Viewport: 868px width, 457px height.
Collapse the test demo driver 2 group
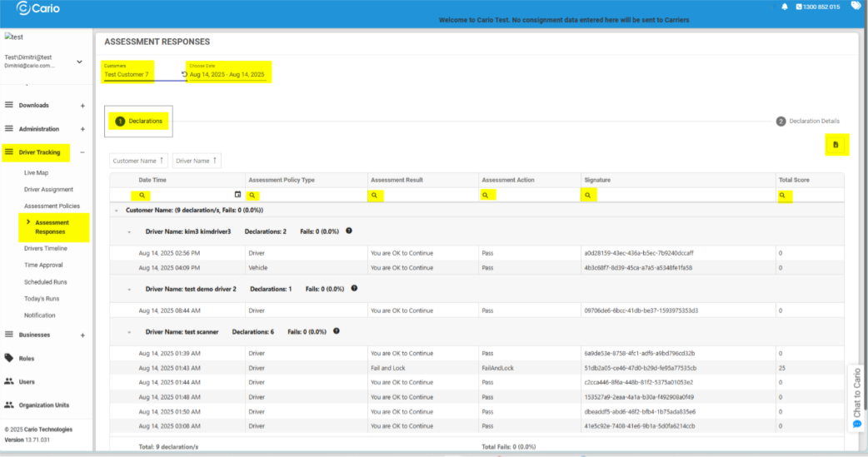tap(130, 289)
